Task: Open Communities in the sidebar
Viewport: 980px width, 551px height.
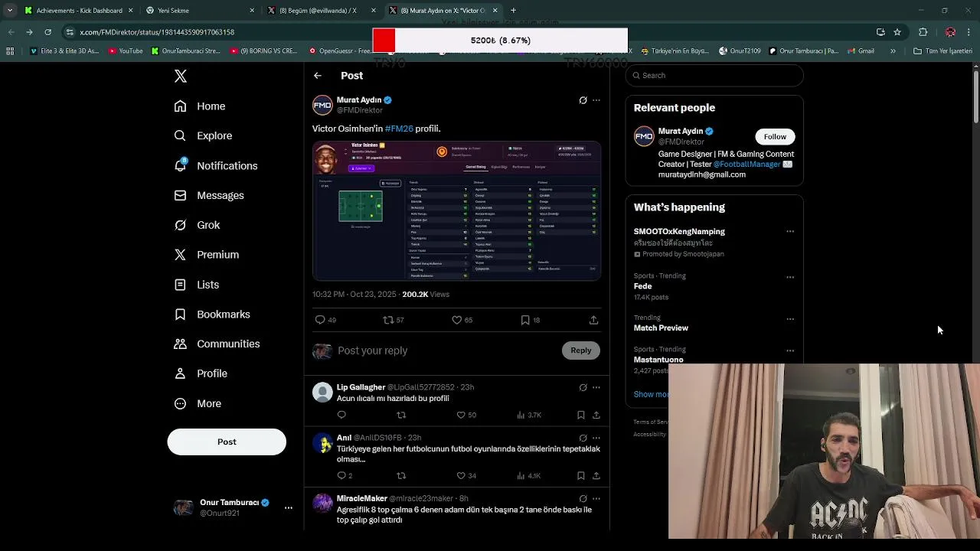Action: point(217,344)
